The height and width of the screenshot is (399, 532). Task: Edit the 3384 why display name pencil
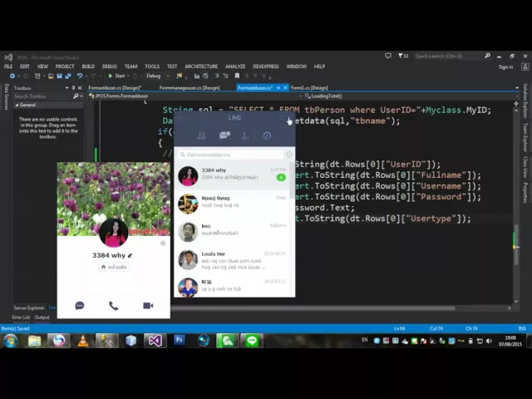click(x=130, y=255)
